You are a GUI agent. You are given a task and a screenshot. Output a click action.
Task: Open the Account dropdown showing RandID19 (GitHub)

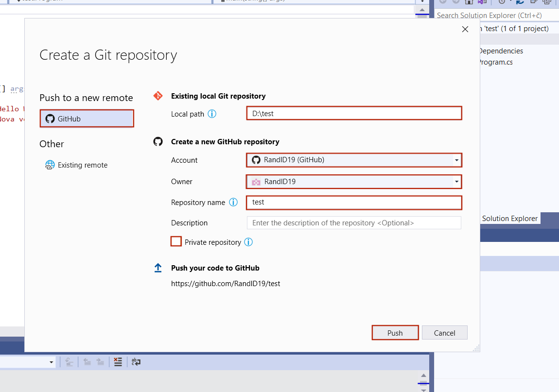click(x=354, y=160)
